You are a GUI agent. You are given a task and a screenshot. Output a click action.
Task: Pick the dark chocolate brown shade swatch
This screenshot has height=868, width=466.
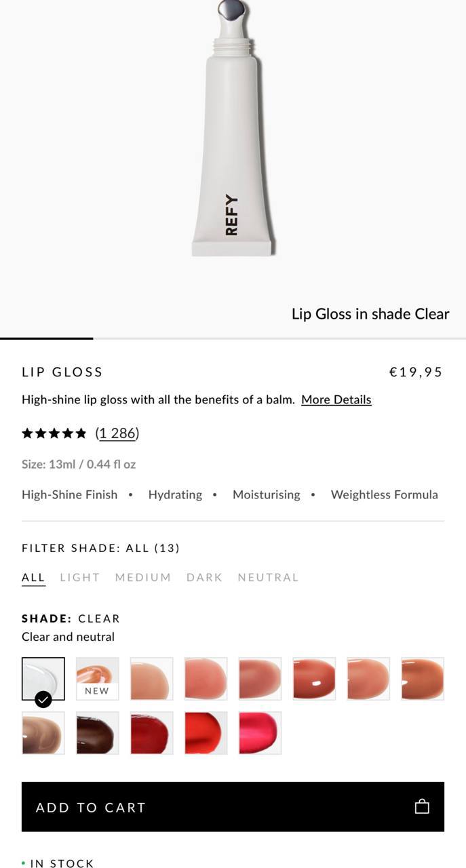tap(97, 733)
